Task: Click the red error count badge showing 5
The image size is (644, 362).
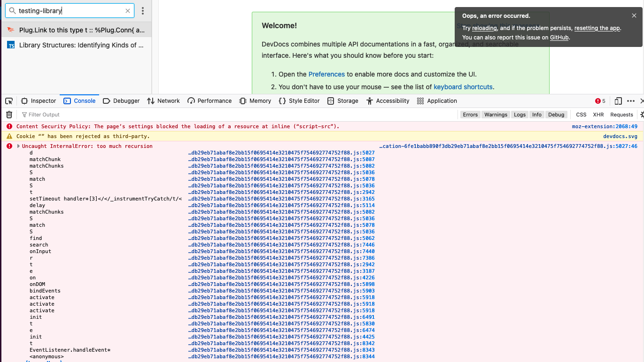Action: 600,100
